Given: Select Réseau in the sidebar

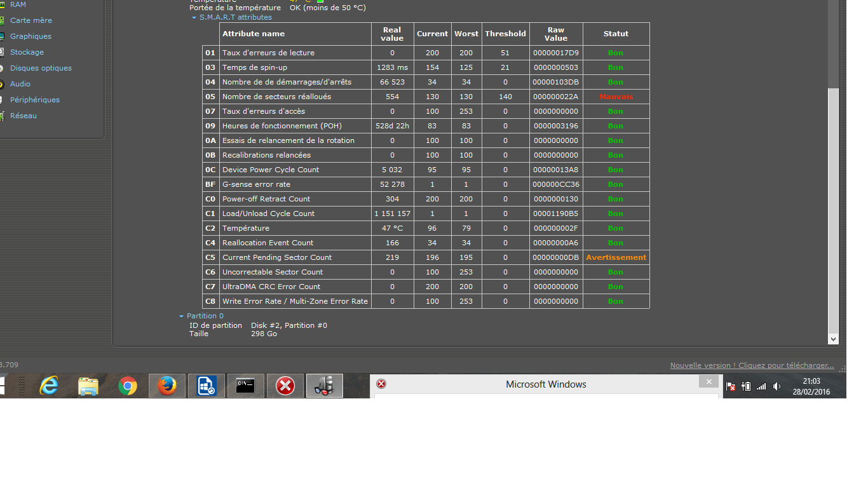Looking at the screenshot, I should click(24, 116).
